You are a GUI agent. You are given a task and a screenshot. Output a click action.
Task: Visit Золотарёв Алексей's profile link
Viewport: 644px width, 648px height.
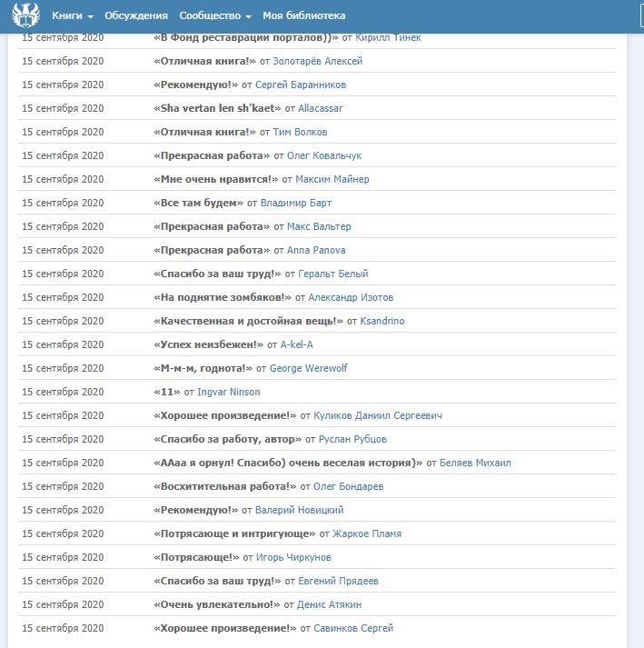point(317,61)
